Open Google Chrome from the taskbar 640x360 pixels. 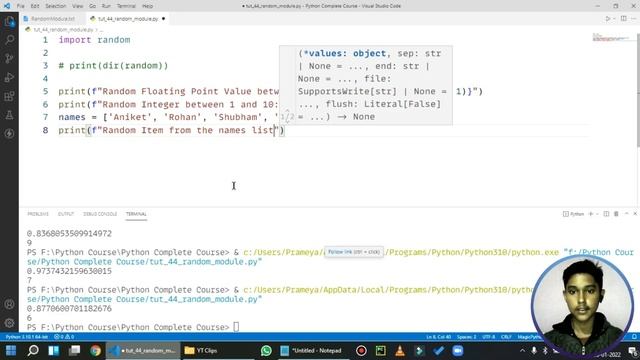coord(96,351)
